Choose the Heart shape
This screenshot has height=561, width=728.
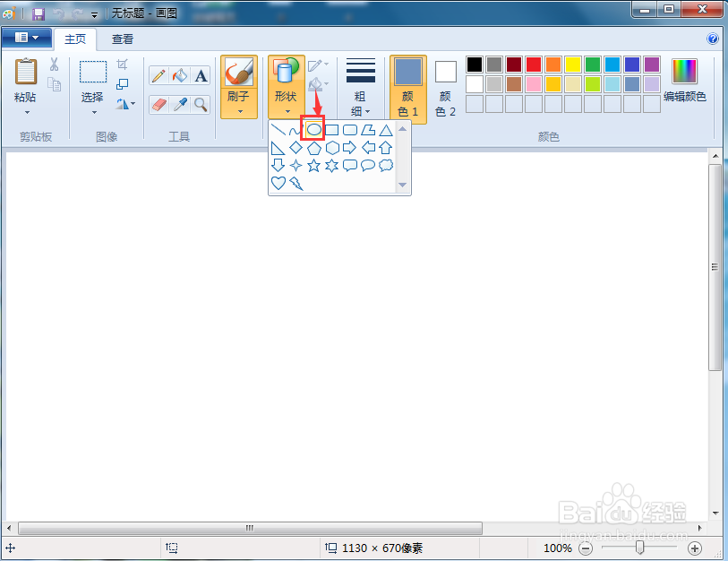coord(278,183)
